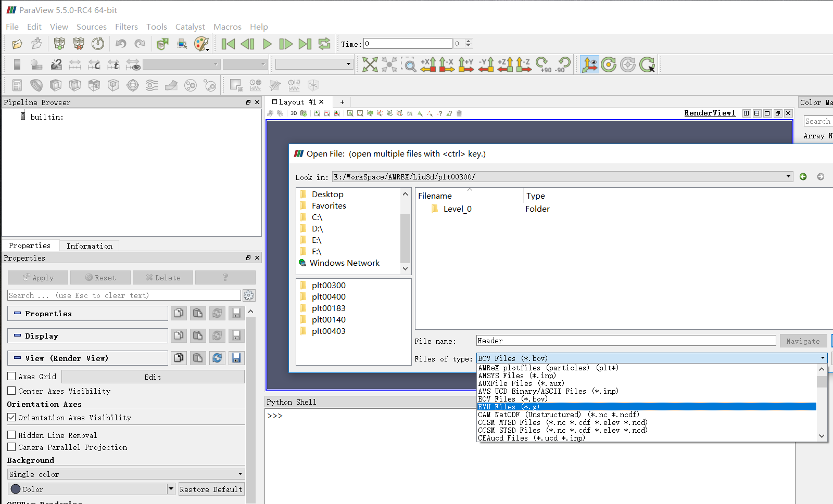The height and width of the screenshot is (504, 833).
Task: Open the Calculator filter from the filters toolbar
Action: click(x=17, y=85)
